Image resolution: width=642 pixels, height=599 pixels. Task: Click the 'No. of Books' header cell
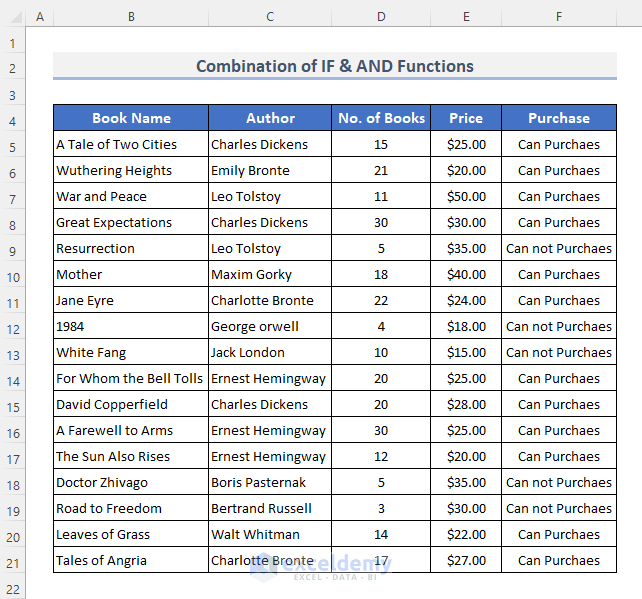381,118
